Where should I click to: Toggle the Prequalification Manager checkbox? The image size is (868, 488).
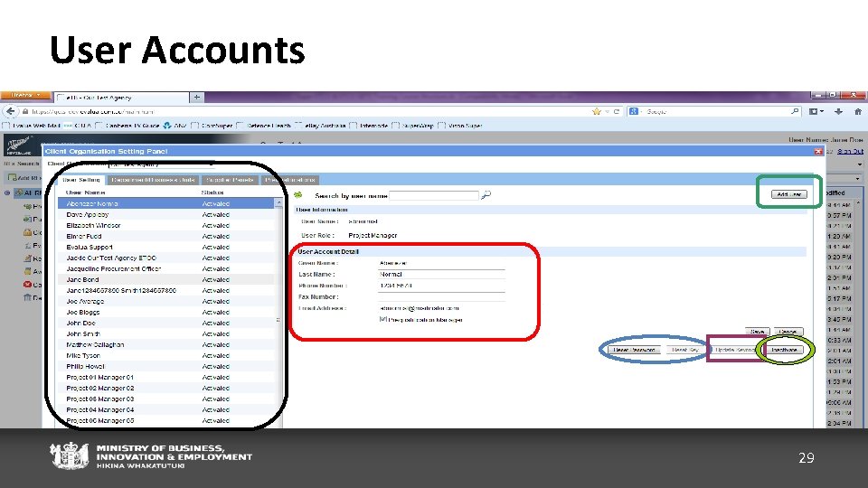point(382,319)
